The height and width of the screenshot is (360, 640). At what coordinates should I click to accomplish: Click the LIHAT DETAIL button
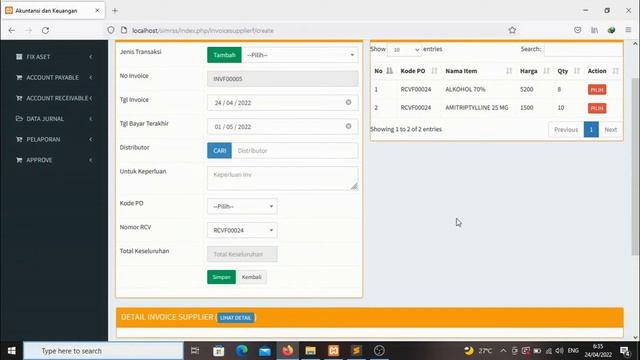click(x=236, y=318)
